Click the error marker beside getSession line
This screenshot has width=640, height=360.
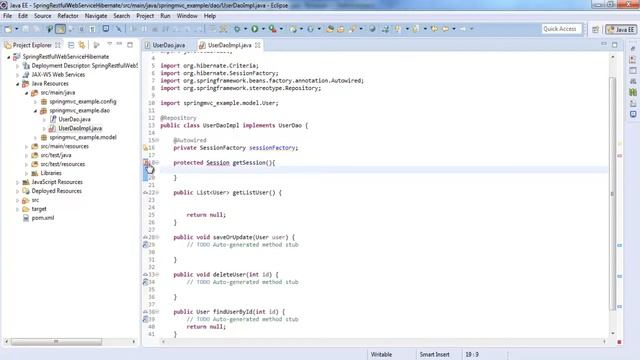(146, 163)
